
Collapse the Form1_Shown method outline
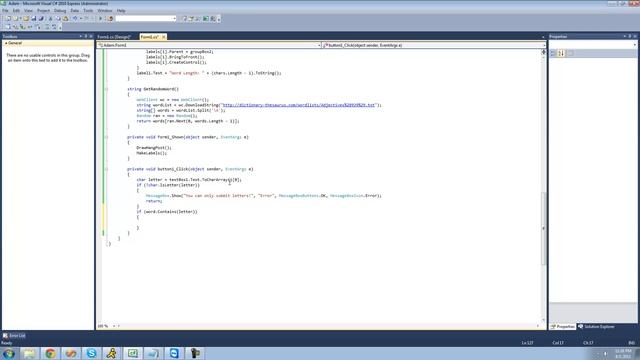click(x=107, y=137)
